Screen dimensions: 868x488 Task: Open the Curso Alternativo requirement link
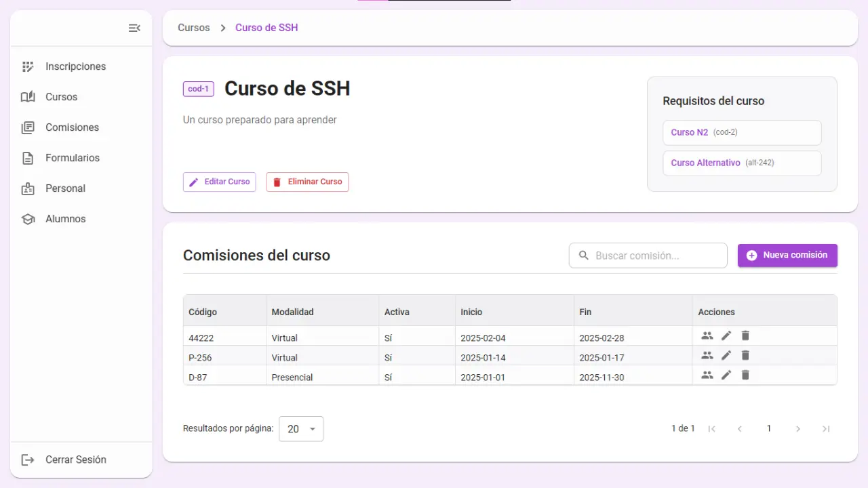point(705,163)
